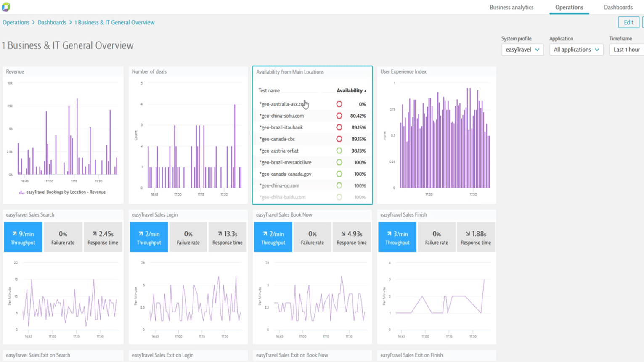Click the *geo-australia-asx.com test row

(x=312, y=104)
